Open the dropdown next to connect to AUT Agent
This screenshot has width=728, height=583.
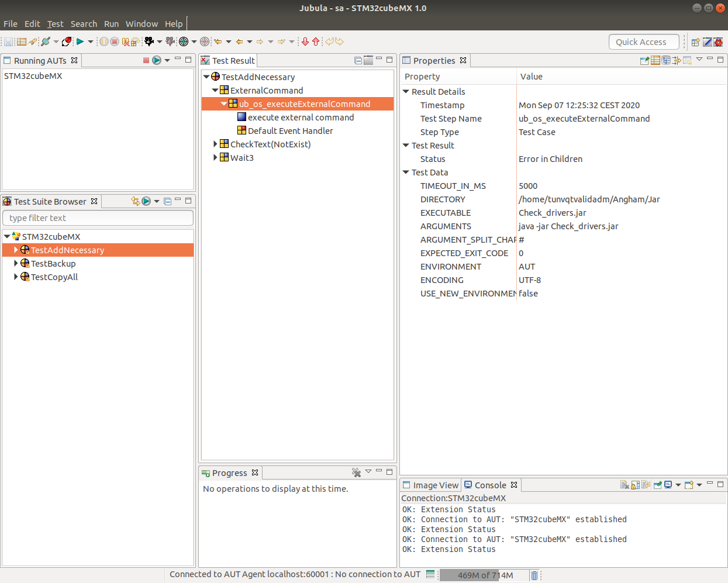[x=56, y=42]
